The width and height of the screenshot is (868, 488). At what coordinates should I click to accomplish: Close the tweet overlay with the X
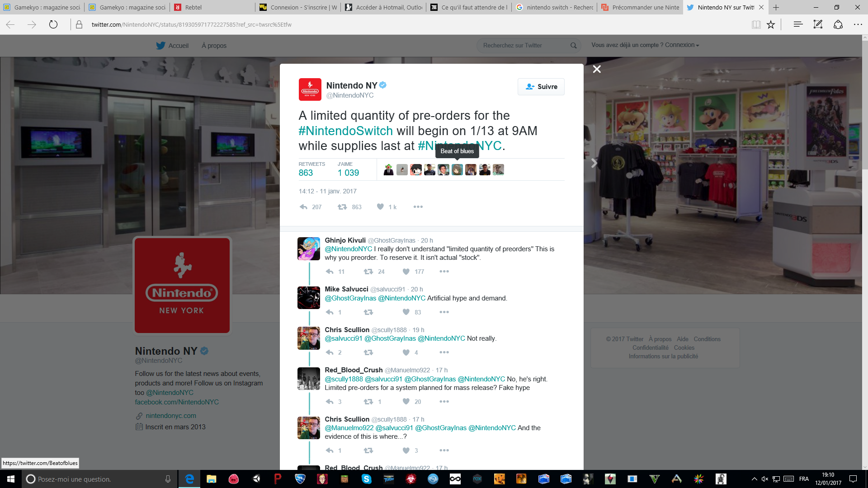(x=597, y=69)
